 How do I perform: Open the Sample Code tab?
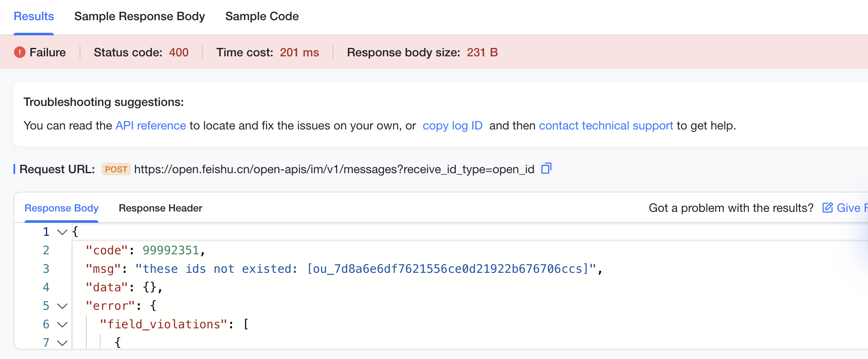(262, 16)
